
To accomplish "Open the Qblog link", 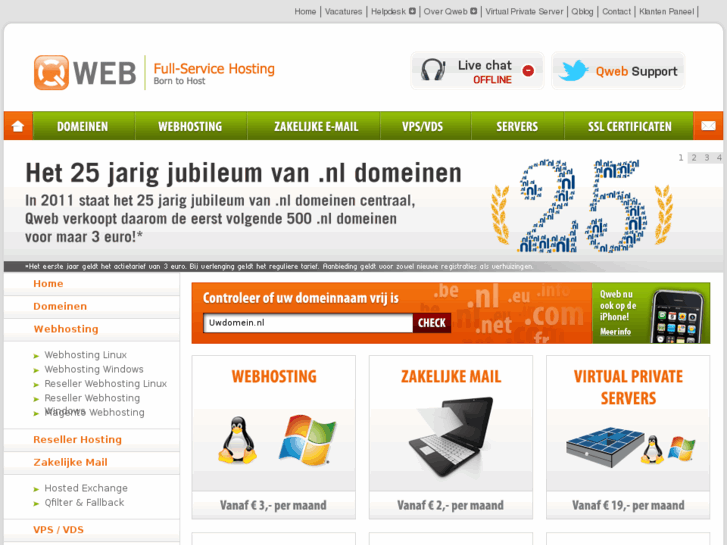I will [582, 12].
